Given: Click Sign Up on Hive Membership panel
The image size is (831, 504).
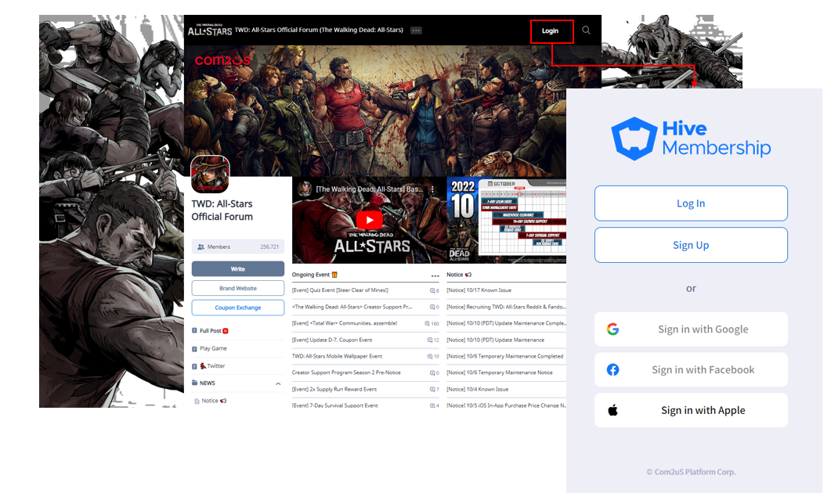Looking at the screenshot, I should coord(691,245).
